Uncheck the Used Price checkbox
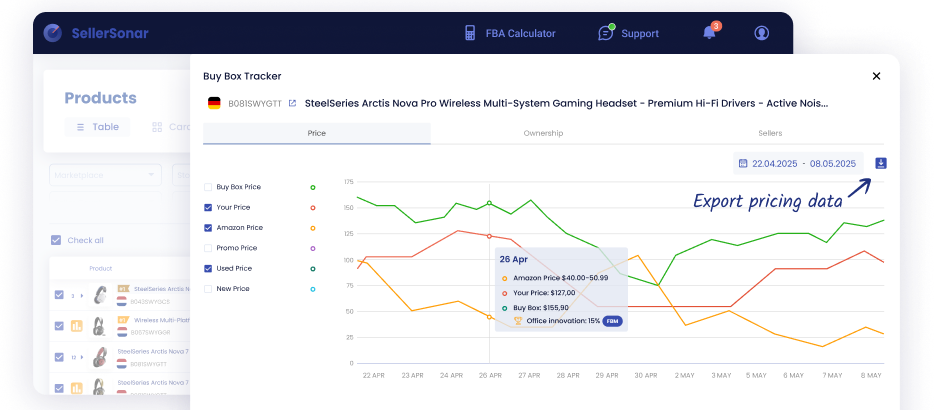The height and width of the screenshot is (410, 944). (208, 269)
